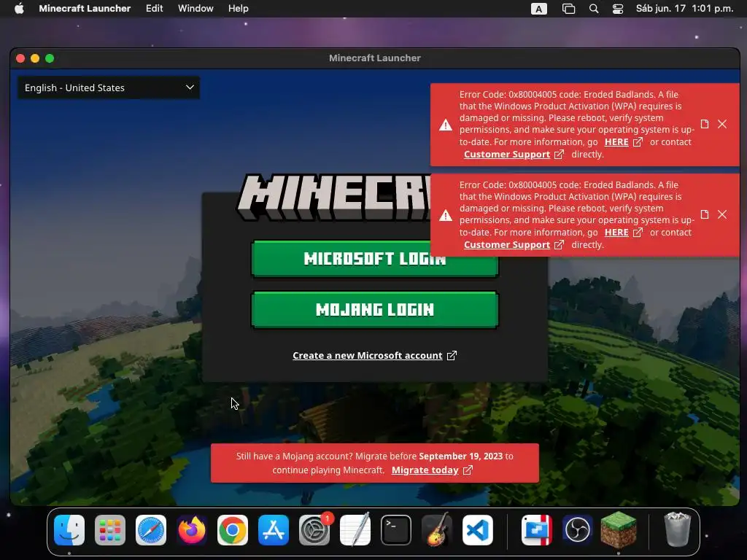
Task: Open TextEdit from the Dock
Action: pyautogui.click(x=355, y=530)
